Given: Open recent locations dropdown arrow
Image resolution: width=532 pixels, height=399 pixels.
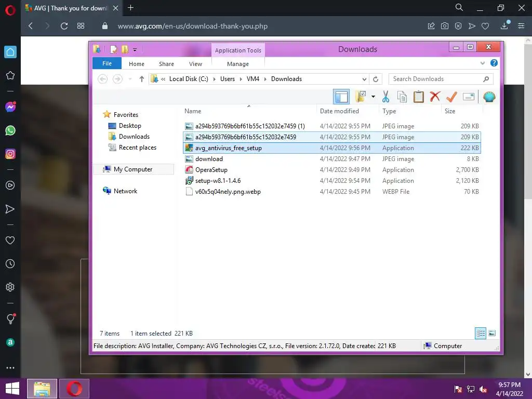Looking at the screenshot, I should click(x=130, y=79).
